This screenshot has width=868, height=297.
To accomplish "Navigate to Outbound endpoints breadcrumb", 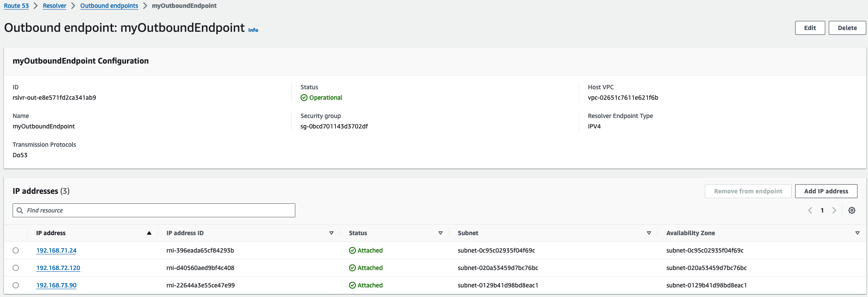I will (109, 6).
